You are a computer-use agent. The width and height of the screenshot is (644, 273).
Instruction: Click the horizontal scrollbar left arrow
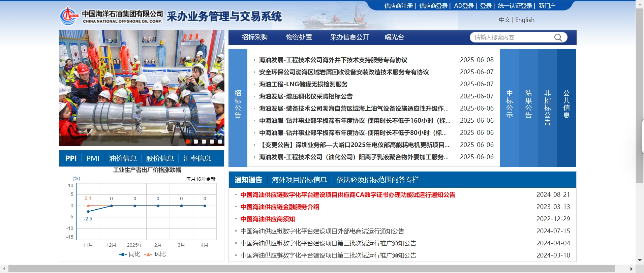point(4,269)
